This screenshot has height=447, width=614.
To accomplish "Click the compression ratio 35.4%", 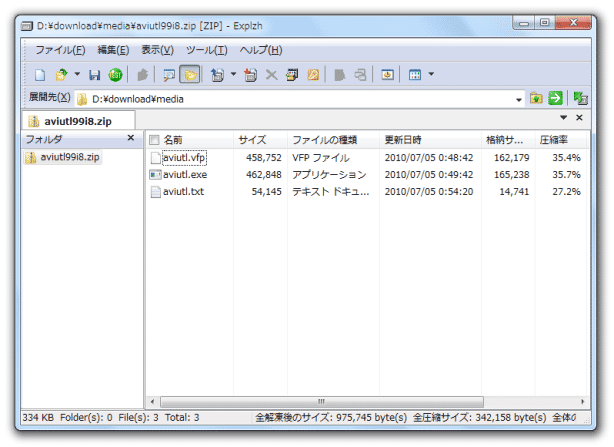I will [x=566, y=158].
